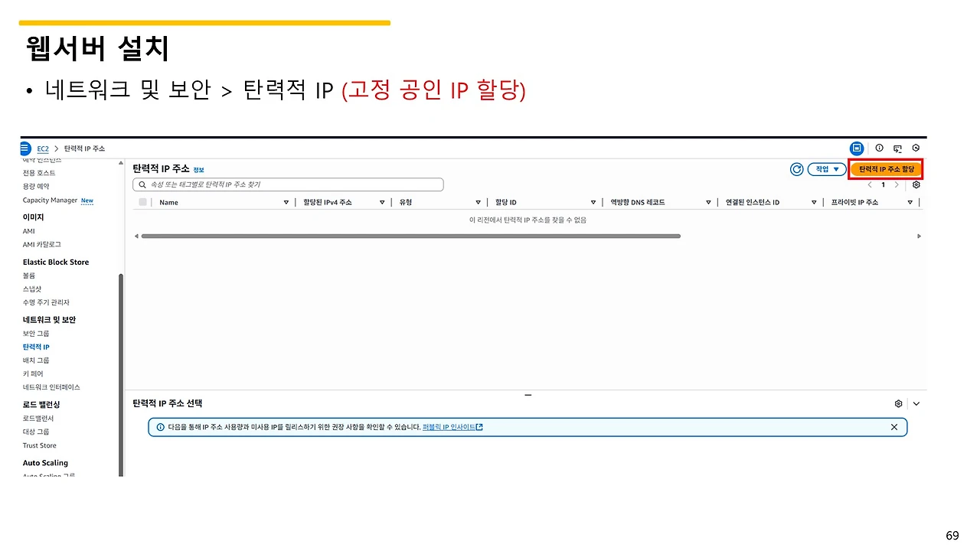980x551 pixels.
Task: Open the table preferences gear above the columns
Action: point(916,184)
